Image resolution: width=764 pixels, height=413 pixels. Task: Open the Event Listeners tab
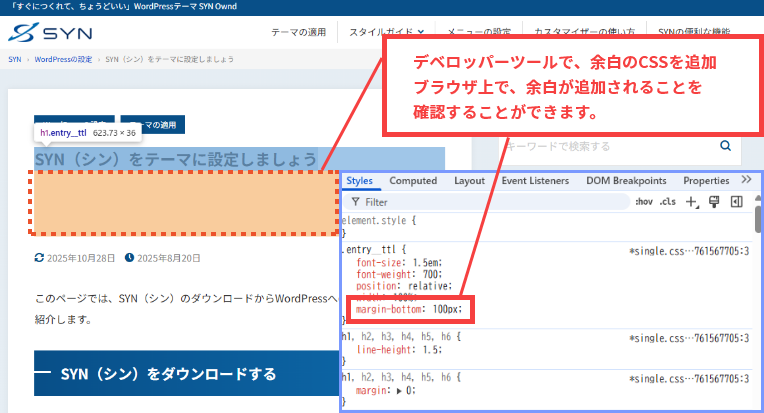(535, 181)
